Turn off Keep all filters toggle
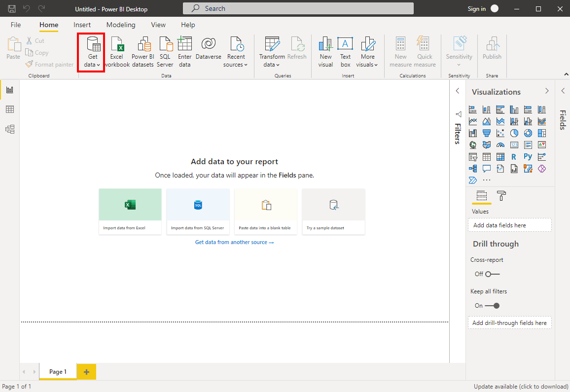 click(x=492, y=306)
